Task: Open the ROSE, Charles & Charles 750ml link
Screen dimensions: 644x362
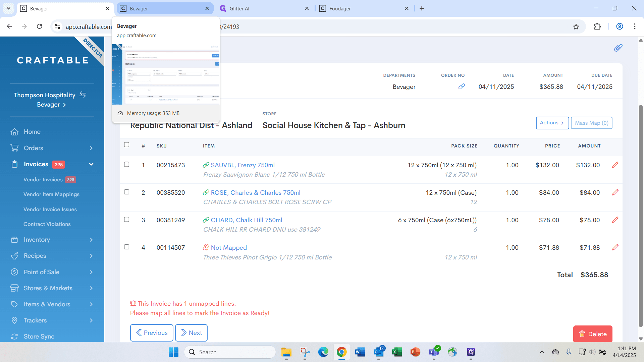Action: 256,193
